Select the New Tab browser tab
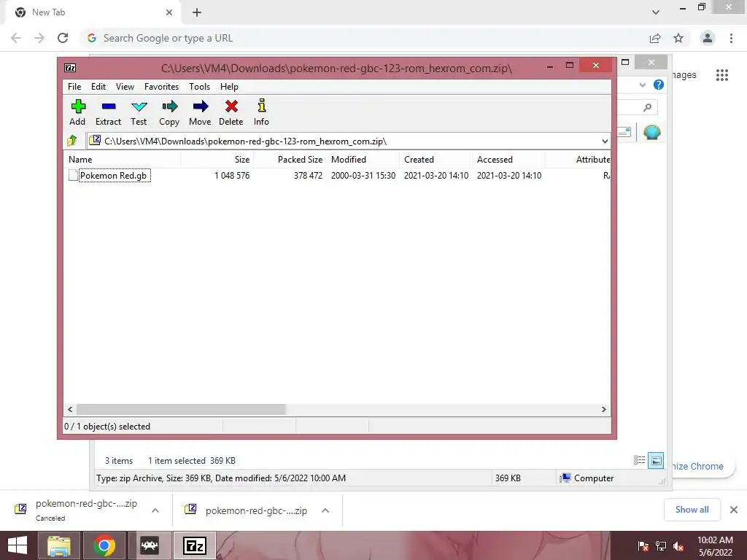This screenshot has height=560, width=747. (93, 12)
